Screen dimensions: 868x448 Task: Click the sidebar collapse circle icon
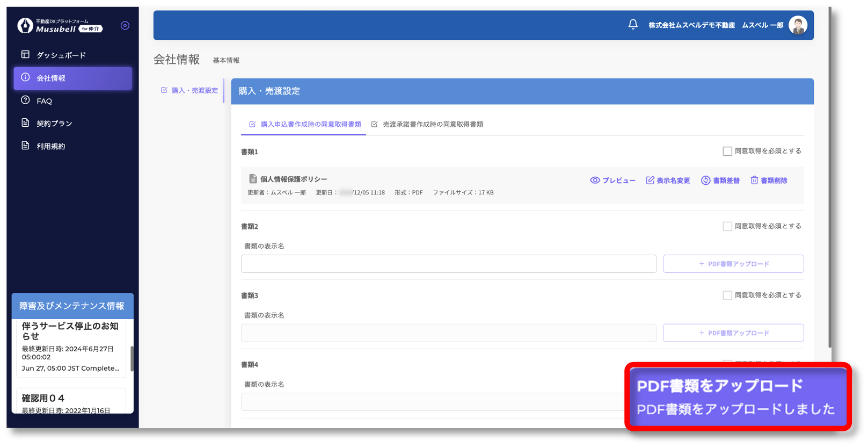pyautogui.click(x=125, y=25)
